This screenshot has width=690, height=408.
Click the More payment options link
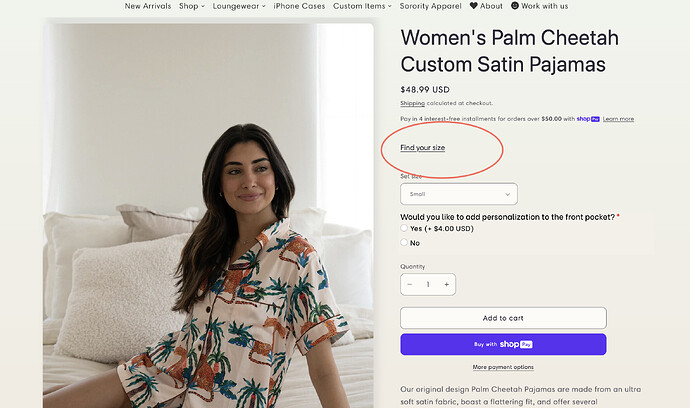[503, 367]
